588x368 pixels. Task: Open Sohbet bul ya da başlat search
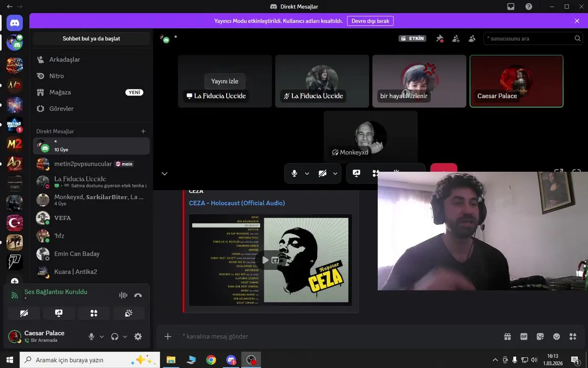(91, 38)
